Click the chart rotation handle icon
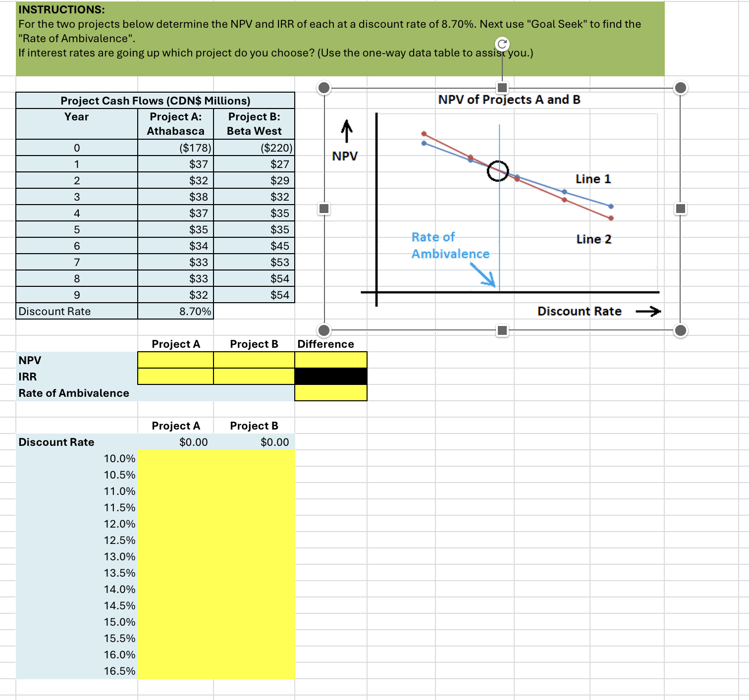 pyautogui.click(x=502, y=44)
